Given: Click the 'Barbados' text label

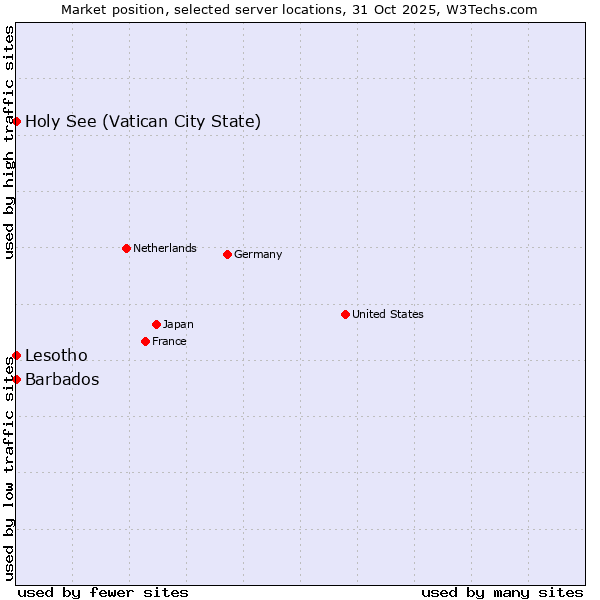Looking at the screenshot, I should (62, 380).
